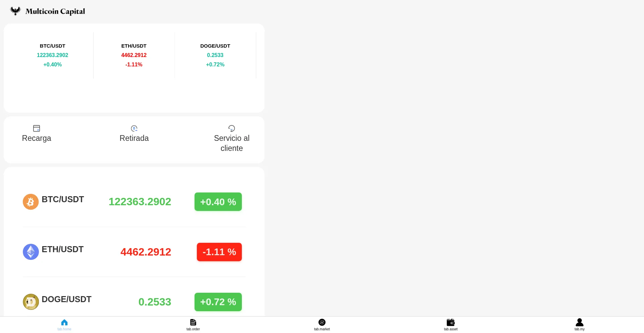Switch to the tab.order tab
Image resolution: width=644 pixels, height=333 pixels.
[x=193, y=324]
